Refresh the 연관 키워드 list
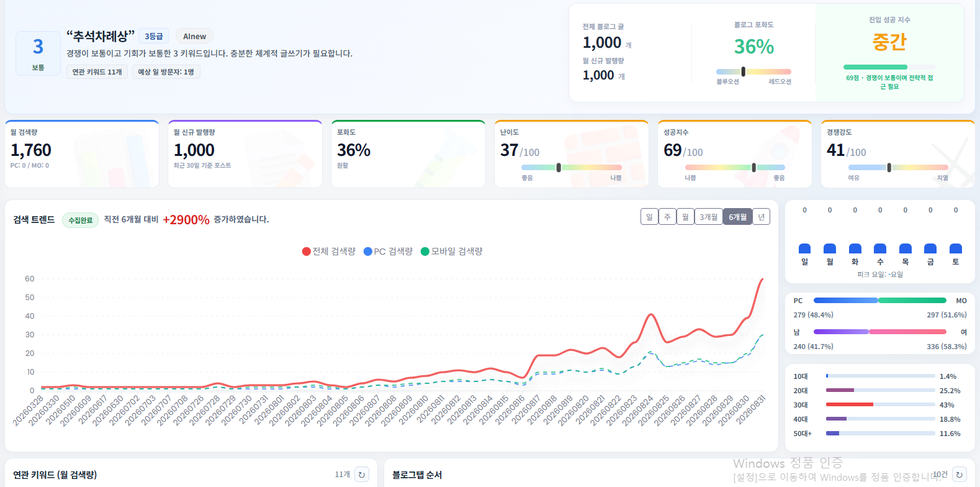 click(362, 475)
